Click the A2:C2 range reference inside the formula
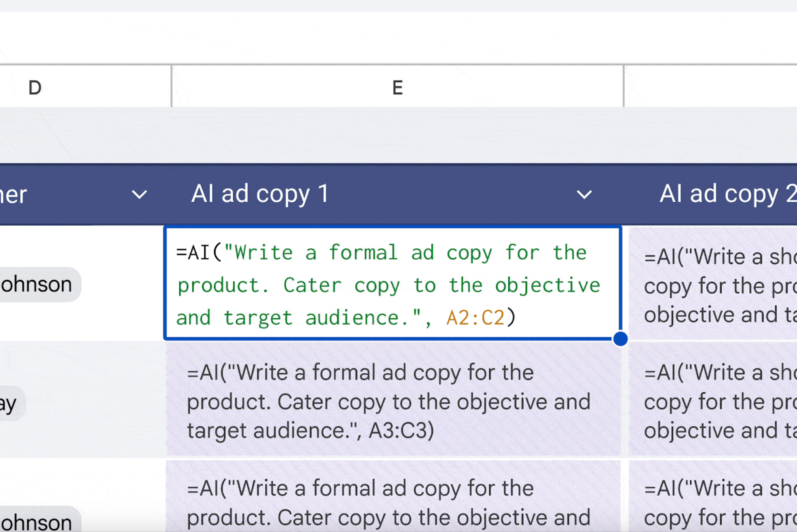Viewport: 797px width, 532px height. (475, 317)
